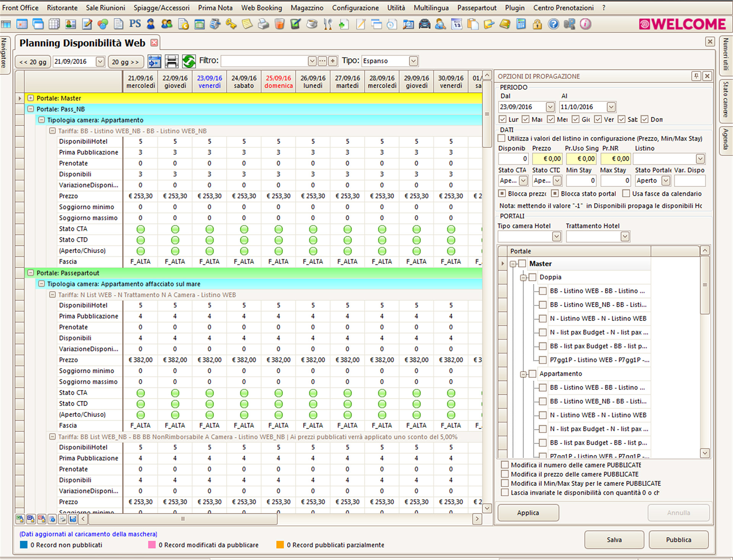The image size is (733, 560).
Task: Open the Tipo camera Hotel dropdown
Action: coord(557,237)
